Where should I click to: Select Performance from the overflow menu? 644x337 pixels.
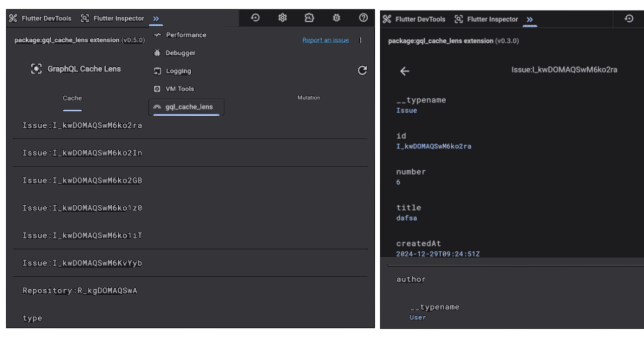click(x=186, y=35)
